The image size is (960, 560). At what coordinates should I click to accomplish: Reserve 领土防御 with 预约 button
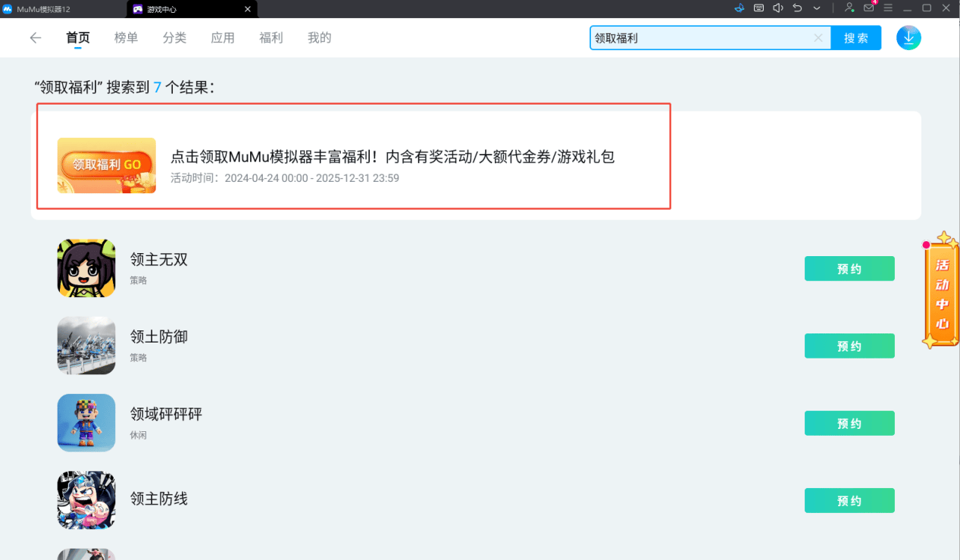tap(849, 346)
